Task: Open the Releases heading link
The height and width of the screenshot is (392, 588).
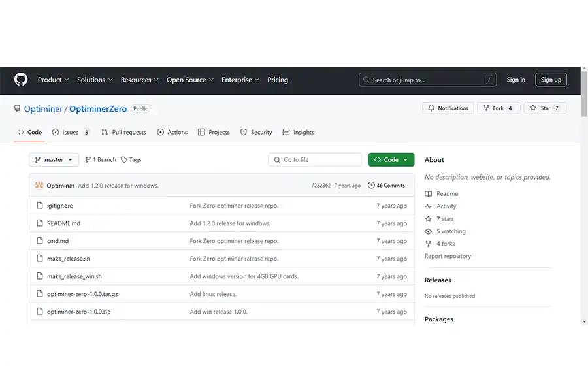Action: (438, 280)
